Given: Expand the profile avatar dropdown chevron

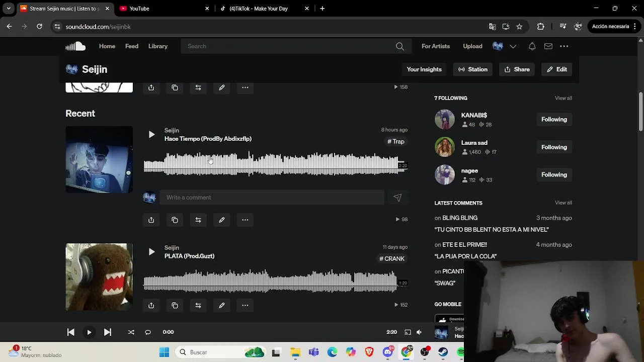Looking at the screenshot, I should [513, 46].
